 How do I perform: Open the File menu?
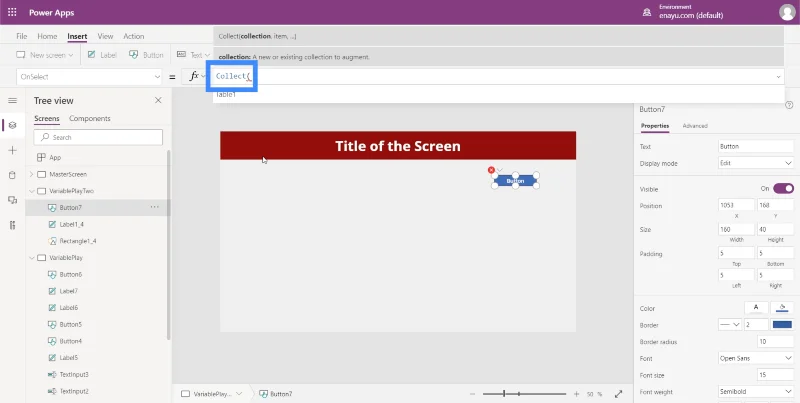point(21,36)
